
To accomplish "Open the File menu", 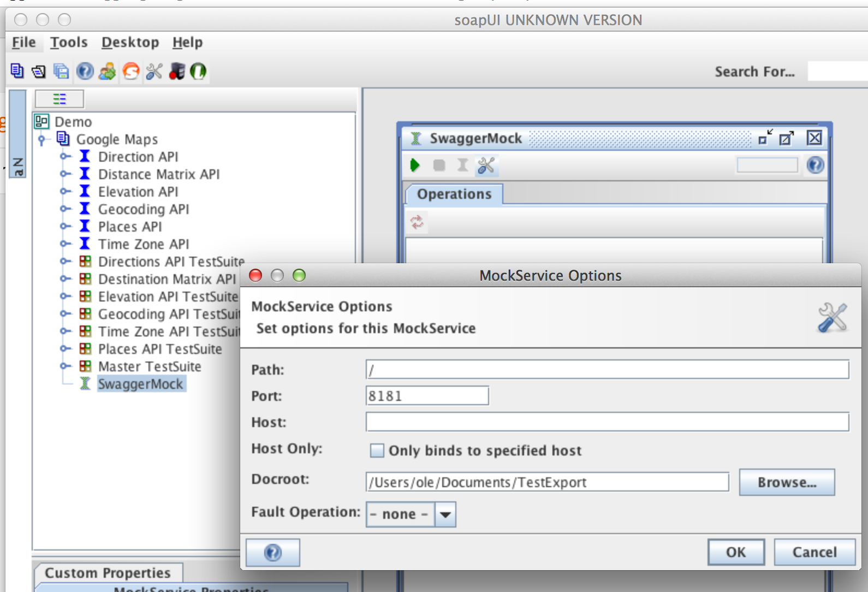I will point(24,42).
